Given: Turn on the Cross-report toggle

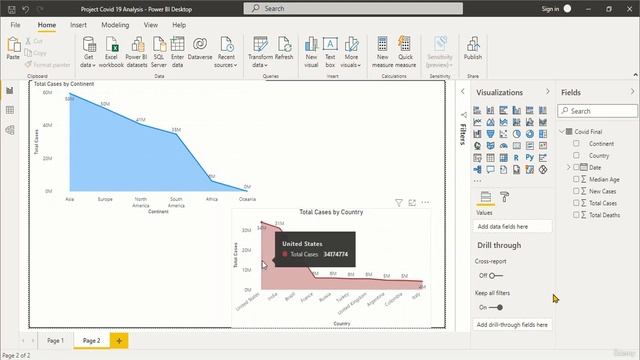Looking at the screenshot, I should [496, 276].
